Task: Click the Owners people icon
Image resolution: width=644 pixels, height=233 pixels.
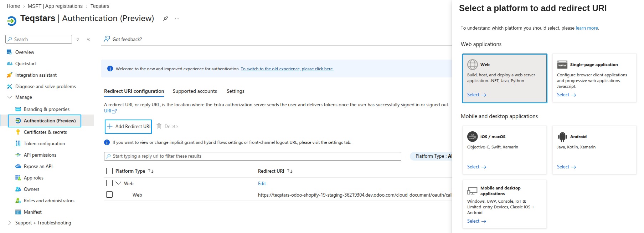Action: click(18, 189)
